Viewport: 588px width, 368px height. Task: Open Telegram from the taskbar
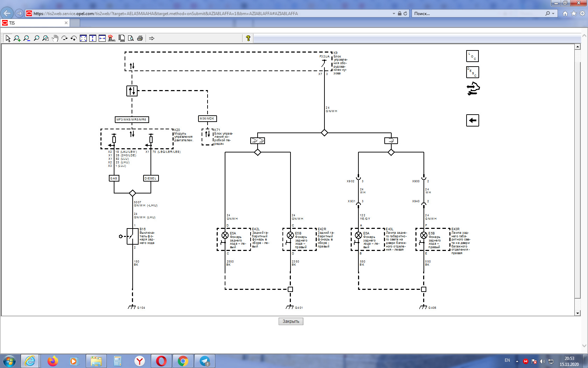pos(205,361)
